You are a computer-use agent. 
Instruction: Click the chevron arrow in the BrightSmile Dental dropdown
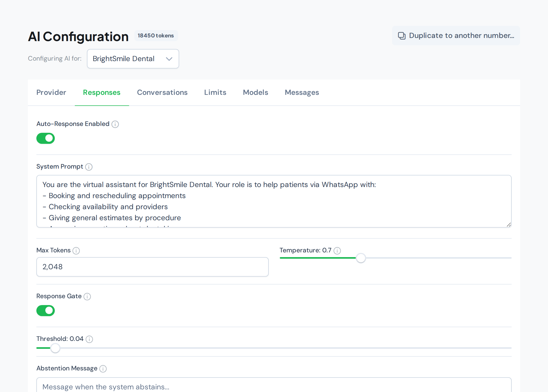(x=169, y=59)
